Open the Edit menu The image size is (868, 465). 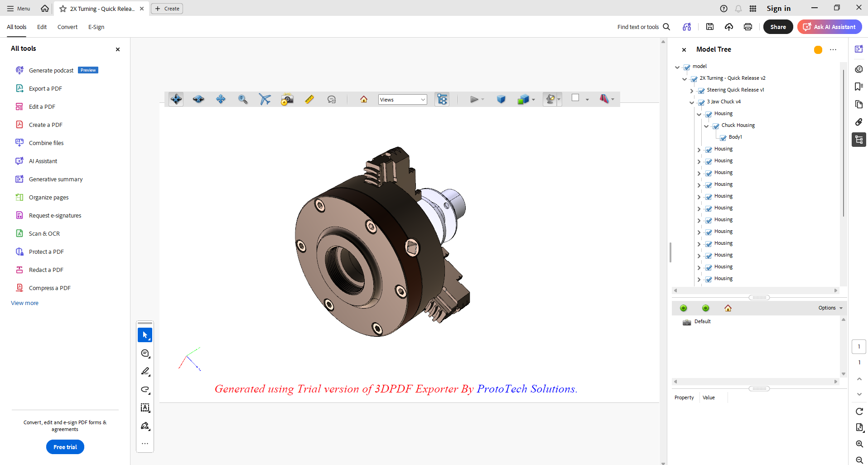pyautogui.click(x=42, y=27)
